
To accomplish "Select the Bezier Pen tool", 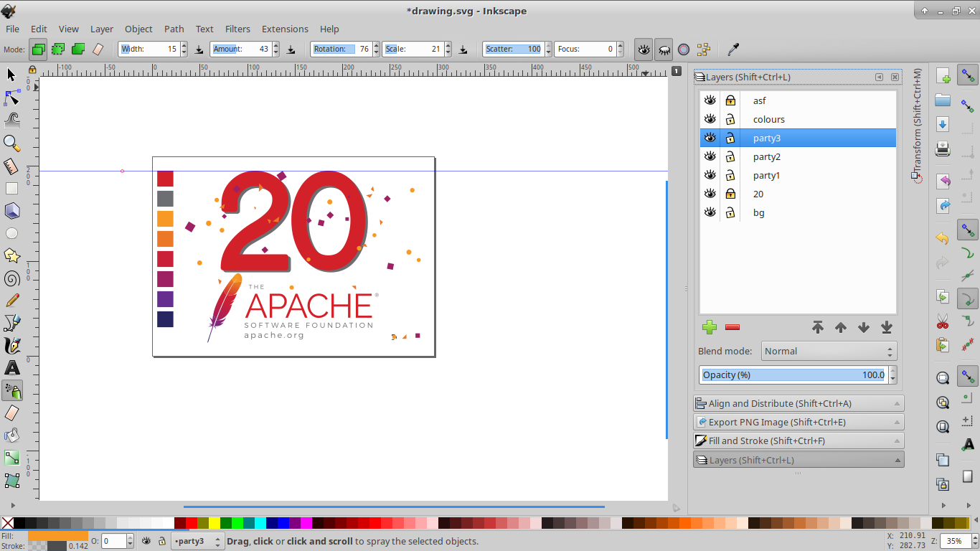I will [x=11, y=323].
